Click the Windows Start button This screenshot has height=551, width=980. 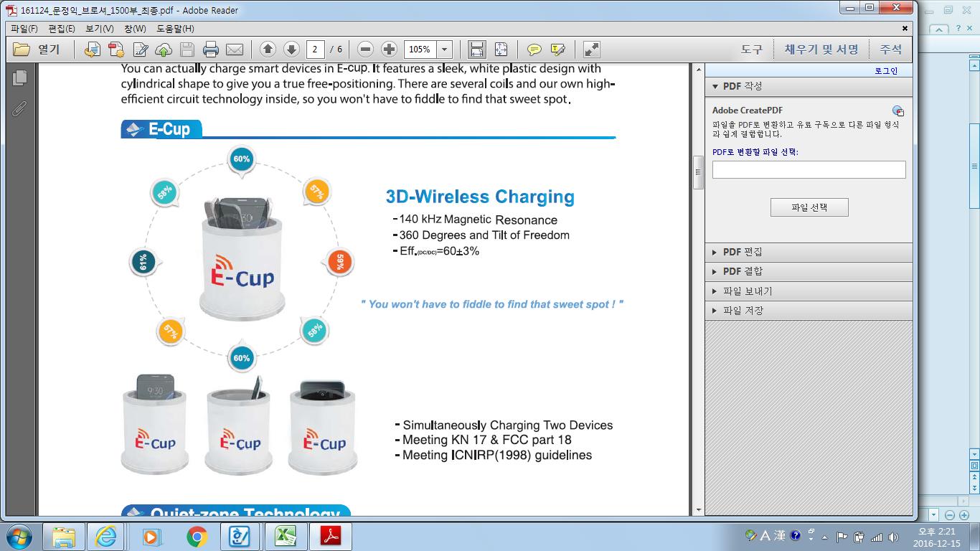tap(18, 537)
